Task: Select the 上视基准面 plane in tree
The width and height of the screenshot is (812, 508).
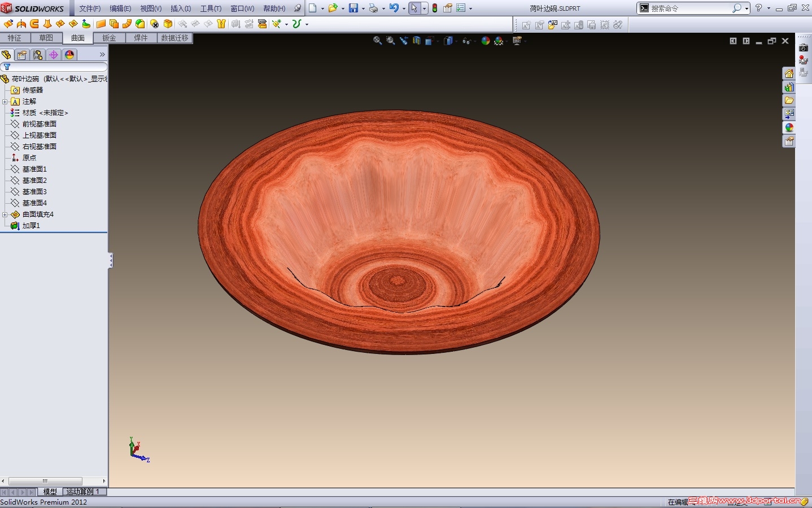Action: coord(39,135)
